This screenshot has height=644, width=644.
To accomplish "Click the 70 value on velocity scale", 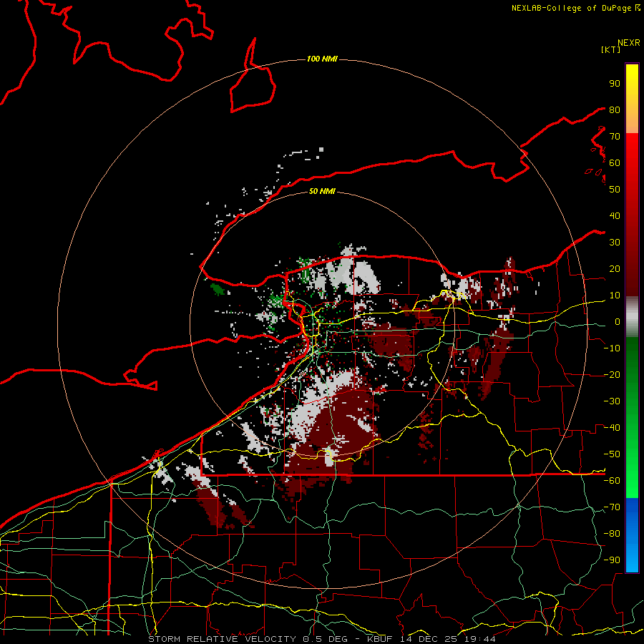I will coord(615,137).
